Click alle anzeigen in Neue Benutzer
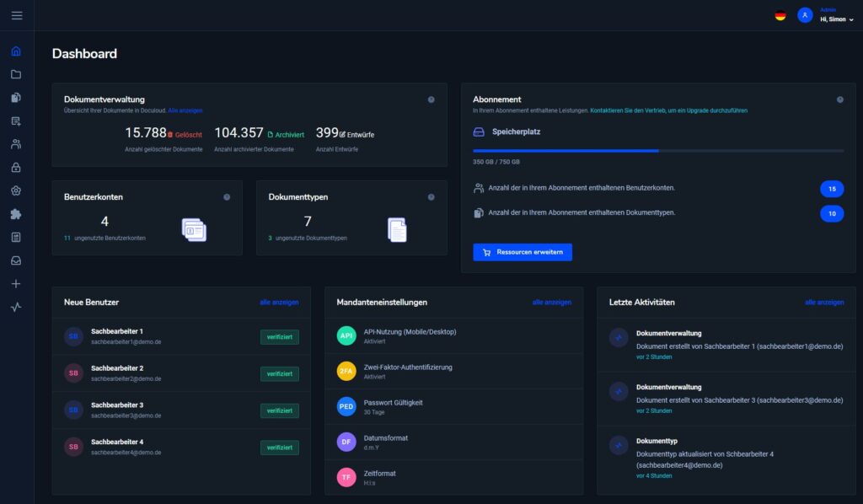This screenshot has width=863, height=504. coord(279,302)
